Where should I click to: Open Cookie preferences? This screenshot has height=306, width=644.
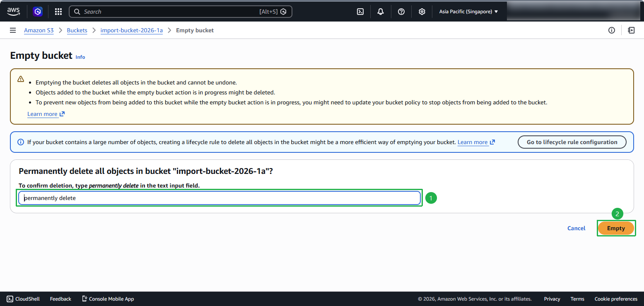[616, 299]
